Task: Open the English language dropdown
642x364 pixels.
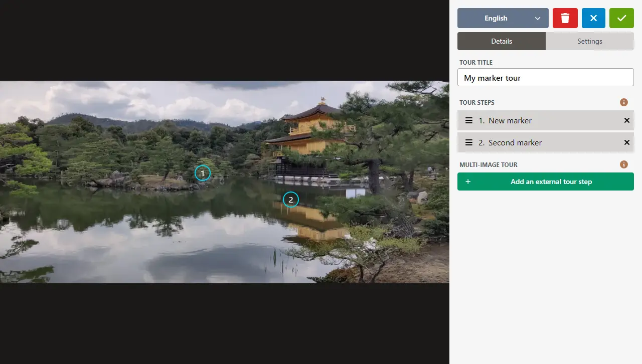Action: [x=496, y=18]
